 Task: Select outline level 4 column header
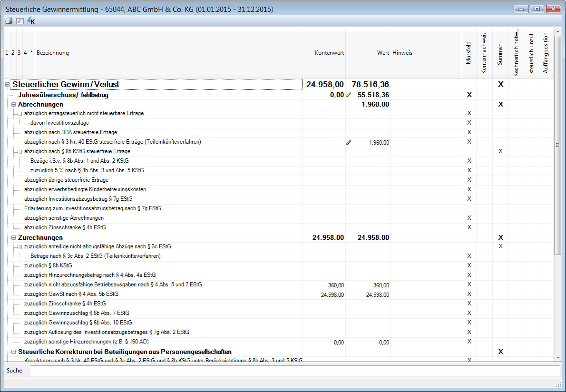[25, 53]
